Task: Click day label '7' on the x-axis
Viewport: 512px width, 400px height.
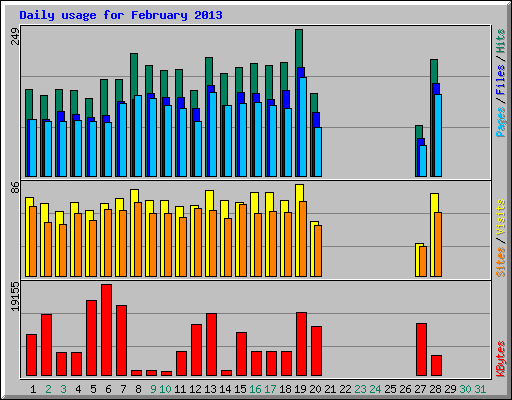Action: point(123,389)
